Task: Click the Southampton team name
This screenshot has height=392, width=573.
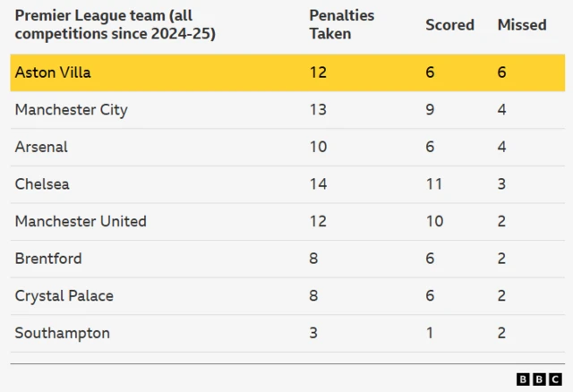Action: point(63,333)
